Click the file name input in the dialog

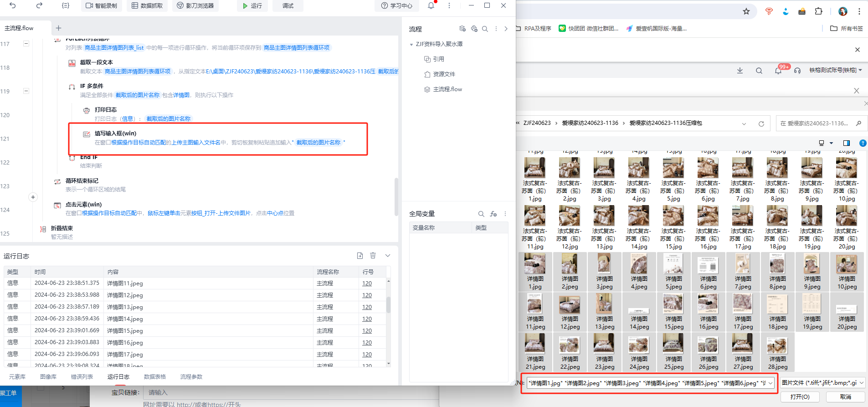pyautogui.click(x=651, y=383)
